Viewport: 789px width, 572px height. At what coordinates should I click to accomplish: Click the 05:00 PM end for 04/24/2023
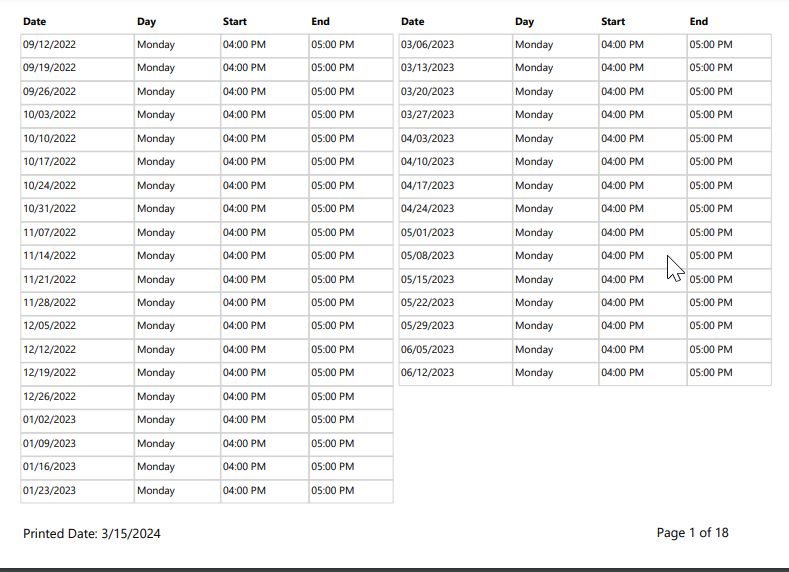[x=729, y=209]
